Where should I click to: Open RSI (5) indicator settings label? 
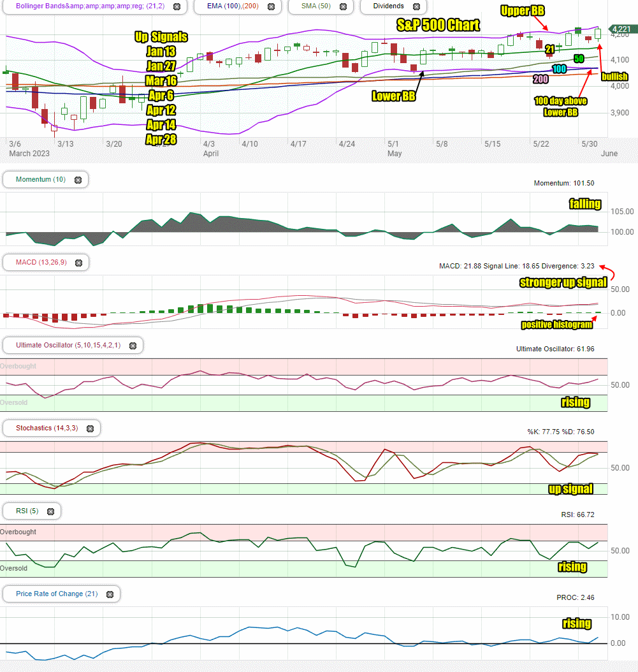coord(27,511)
